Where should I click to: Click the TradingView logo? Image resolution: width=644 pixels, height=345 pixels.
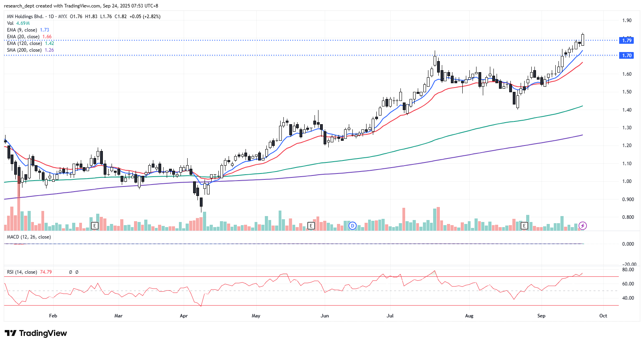pos(36,333)
